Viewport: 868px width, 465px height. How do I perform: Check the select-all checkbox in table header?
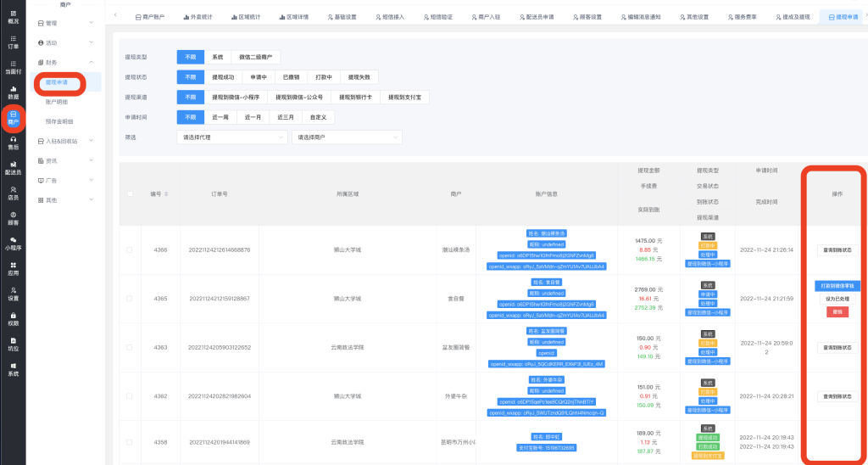tap(129, 194)
